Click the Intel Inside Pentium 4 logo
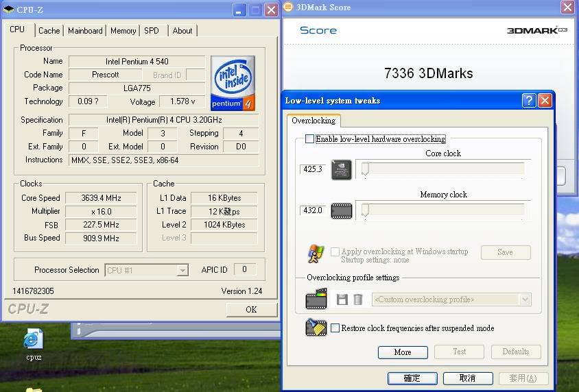The height and width of the screenshot is (392, 579). click(x=233, y=83)
